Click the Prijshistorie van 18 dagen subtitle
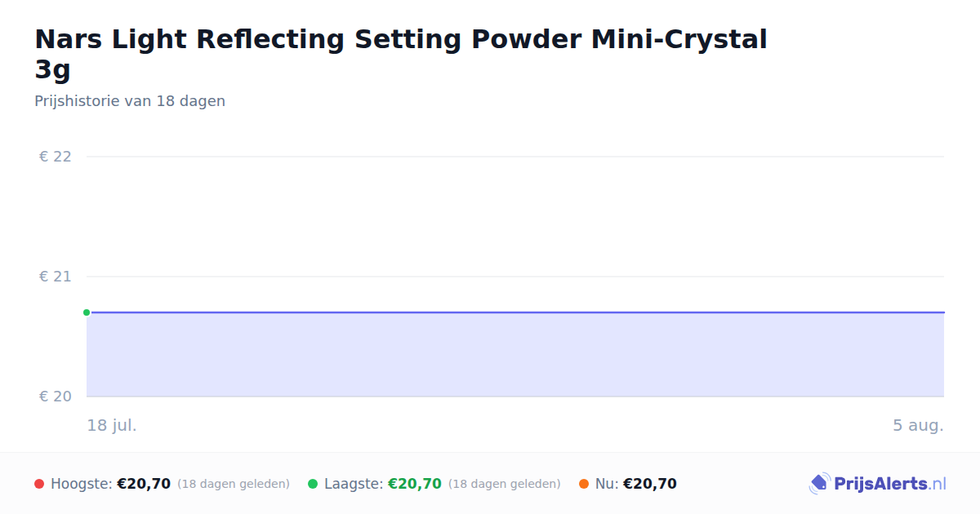Viewport: 980px width, 514px height. click(130, 101)
